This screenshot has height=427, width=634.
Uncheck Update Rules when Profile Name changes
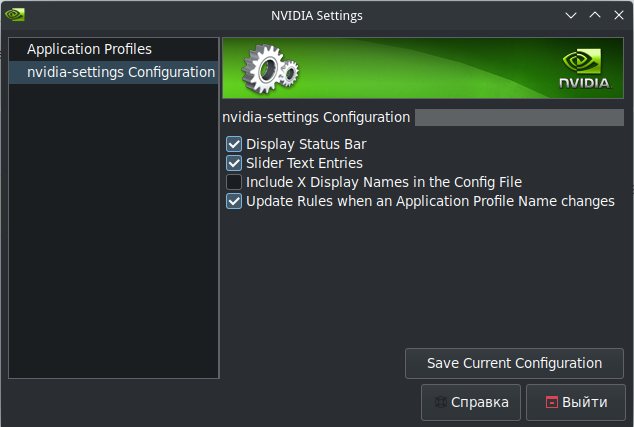pyautogui.click(x=234, y=201)
